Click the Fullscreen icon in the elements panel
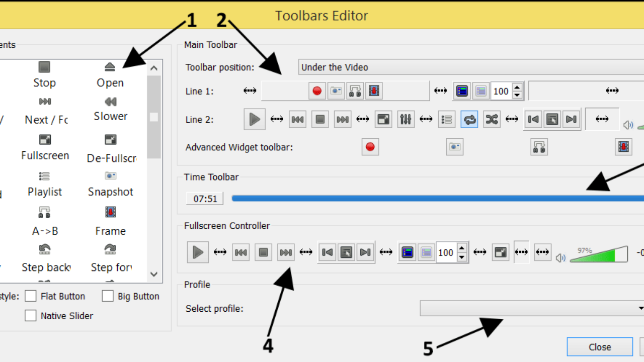 tap(44, 139)
